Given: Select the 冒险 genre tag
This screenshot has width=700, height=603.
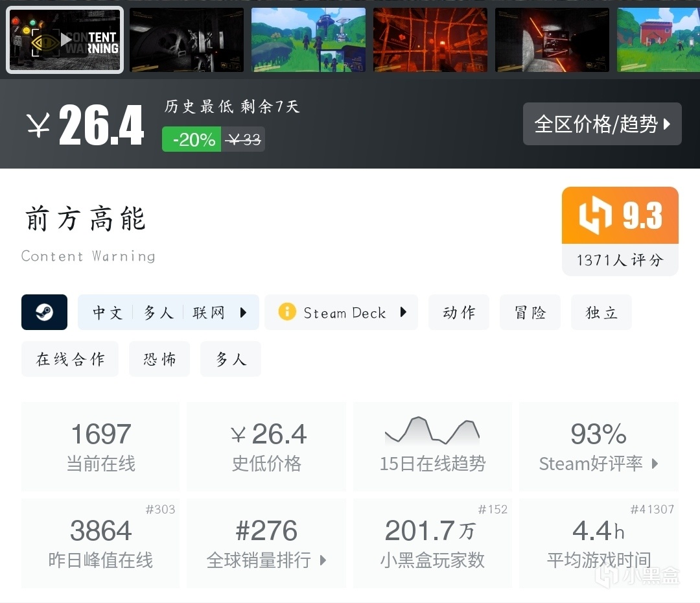Looking at the screenshot, I should point(530,313).
